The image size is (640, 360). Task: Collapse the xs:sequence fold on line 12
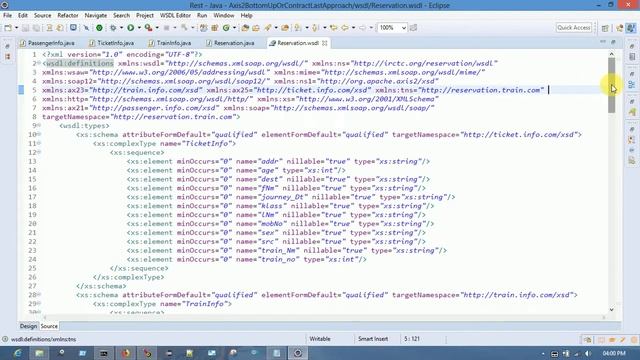[39, 152]
